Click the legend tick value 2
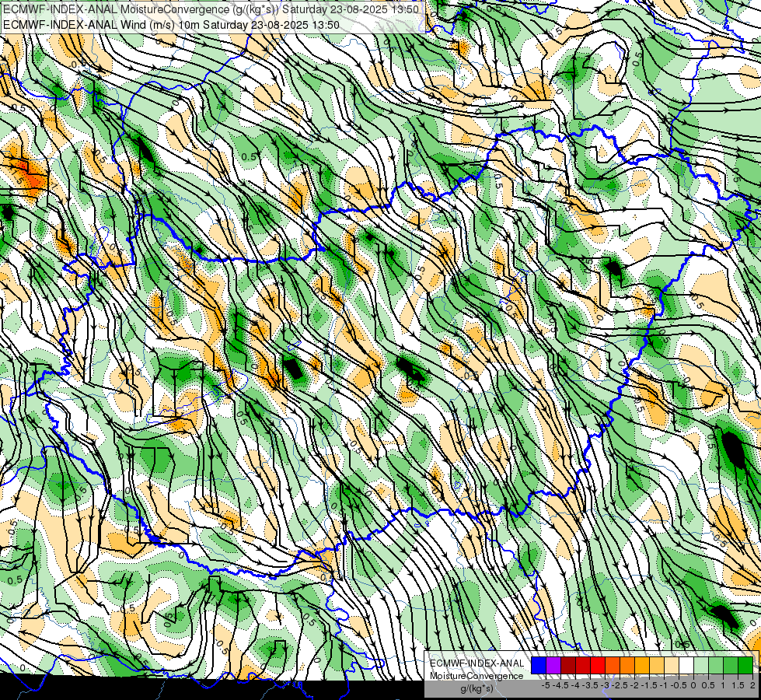The height and width of the screenshot is (700, 761). point(752,685)
